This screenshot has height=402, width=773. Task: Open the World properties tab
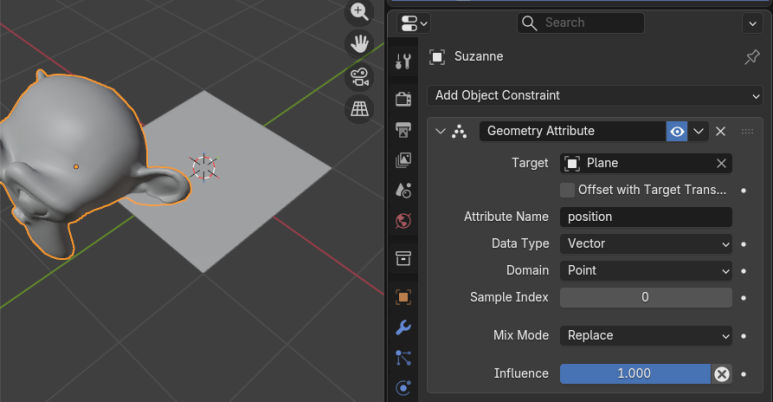click(403, 221)
